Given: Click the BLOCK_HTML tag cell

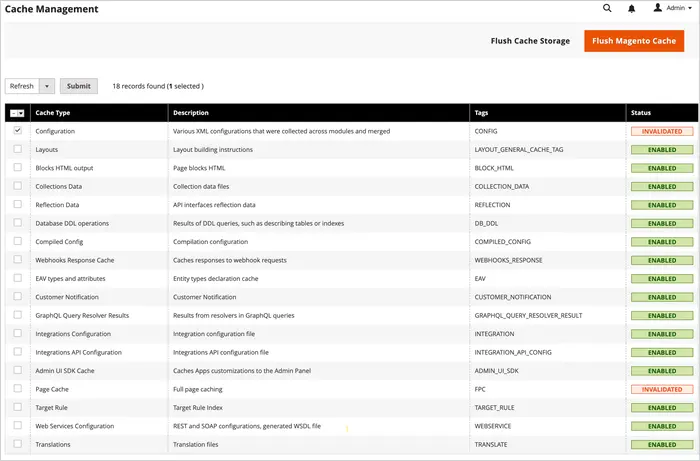Looking at the screenshot, I should click(x=494, y=168).
